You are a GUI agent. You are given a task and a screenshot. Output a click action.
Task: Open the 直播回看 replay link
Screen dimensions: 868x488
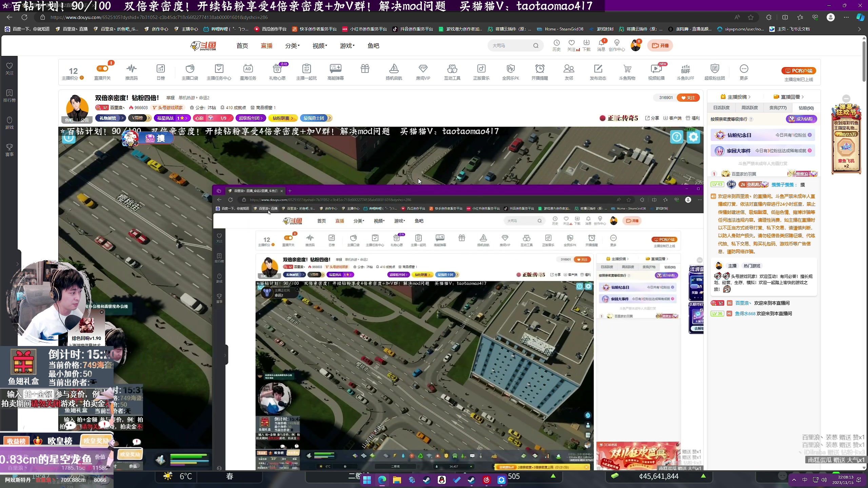tap(789, 97)
